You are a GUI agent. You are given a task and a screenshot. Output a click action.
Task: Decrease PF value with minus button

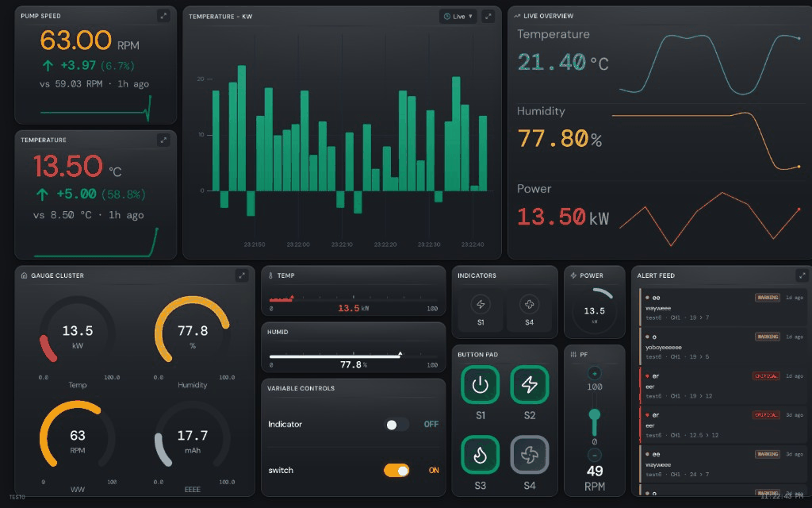595,455
